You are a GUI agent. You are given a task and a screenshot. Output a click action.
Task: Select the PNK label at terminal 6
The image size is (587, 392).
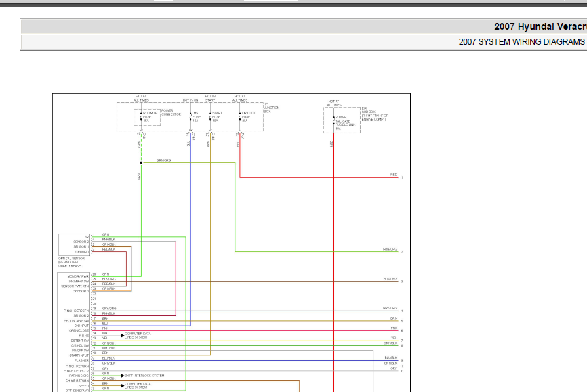click(x=394, y=328)
